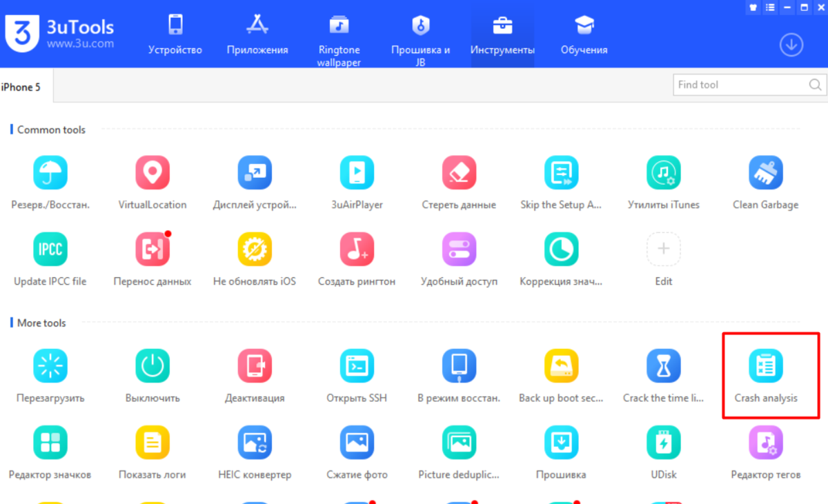Open the skin shirt icon in title bar
Image resolution: width=828 pixels, height=504 pixels.
753,7
